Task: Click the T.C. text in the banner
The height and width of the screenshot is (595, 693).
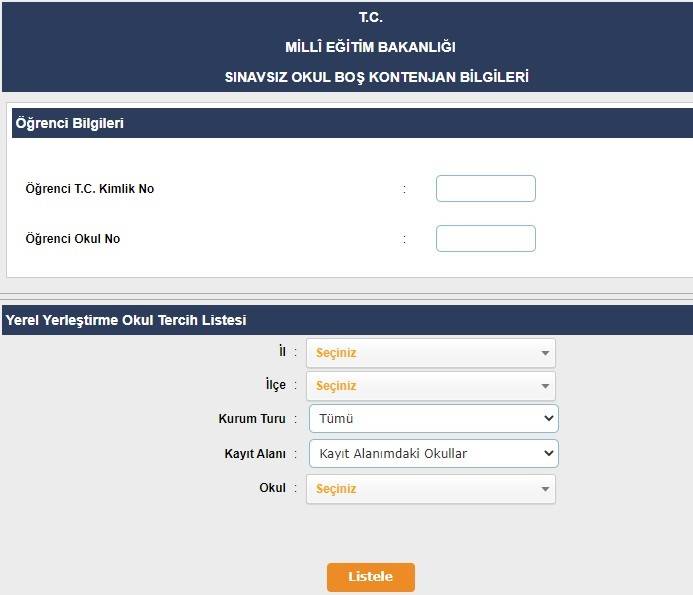Action: (x=371, y=18)
